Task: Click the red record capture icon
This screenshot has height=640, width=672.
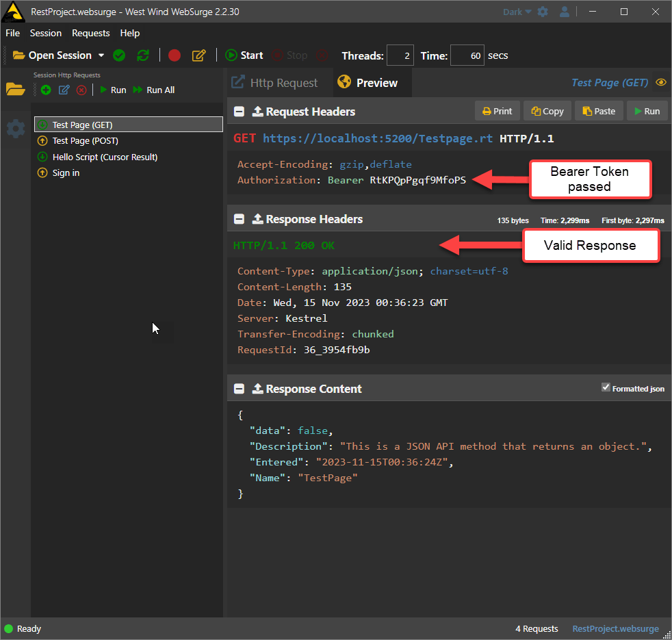Action: (x=175, y=55)
